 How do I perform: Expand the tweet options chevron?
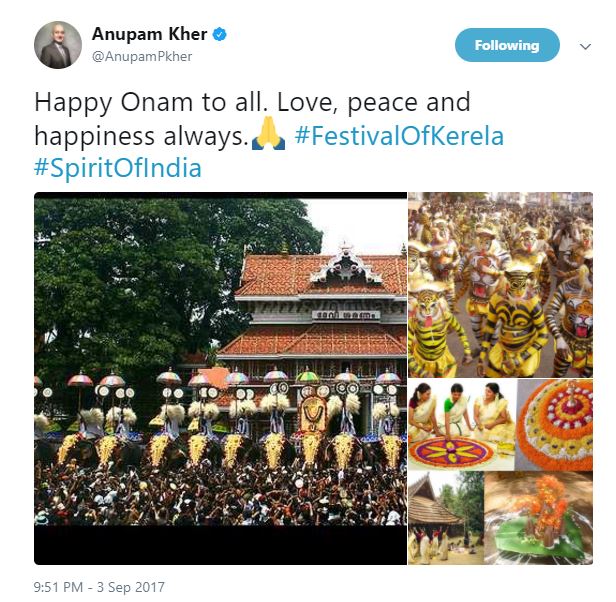click(585, 46)
